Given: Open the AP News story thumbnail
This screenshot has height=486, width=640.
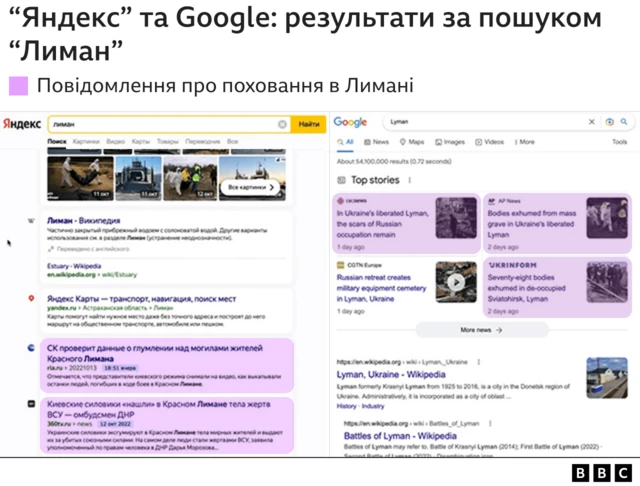Looking at the screenshot, I should click(607, 218).
